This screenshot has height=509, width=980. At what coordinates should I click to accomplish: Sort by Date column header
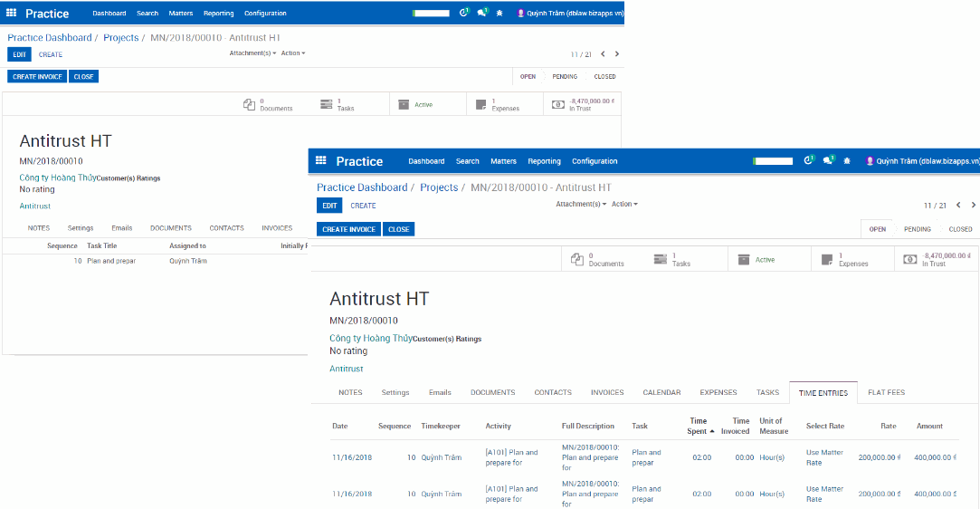(x=339, y=426)
